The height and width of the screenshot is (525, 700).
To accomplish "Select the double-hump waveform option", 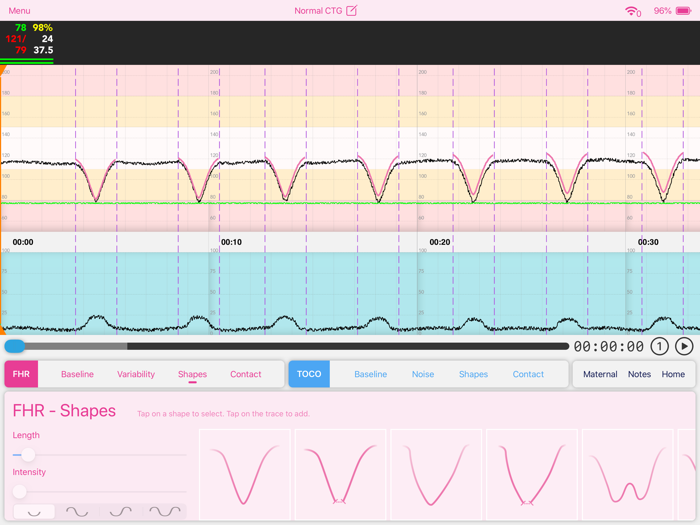I will pyautogui.click(x=165, y=512).
